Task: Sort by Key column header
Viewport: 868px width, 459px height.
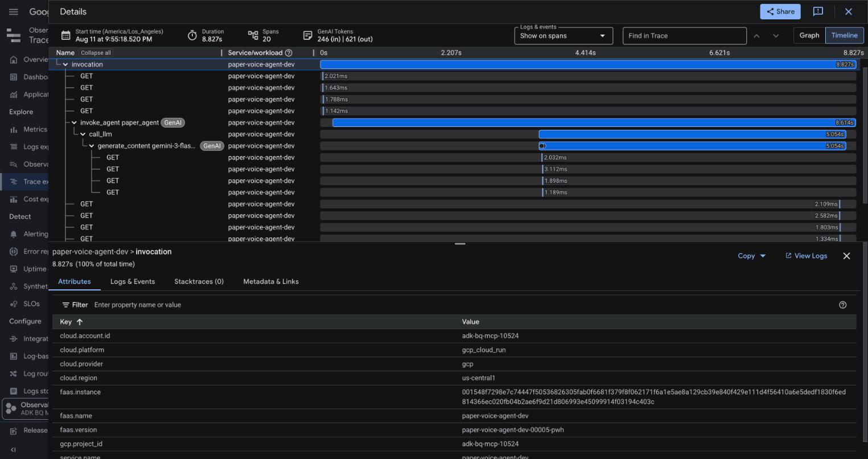Action: pyautogui.click(x=72, y=322)
